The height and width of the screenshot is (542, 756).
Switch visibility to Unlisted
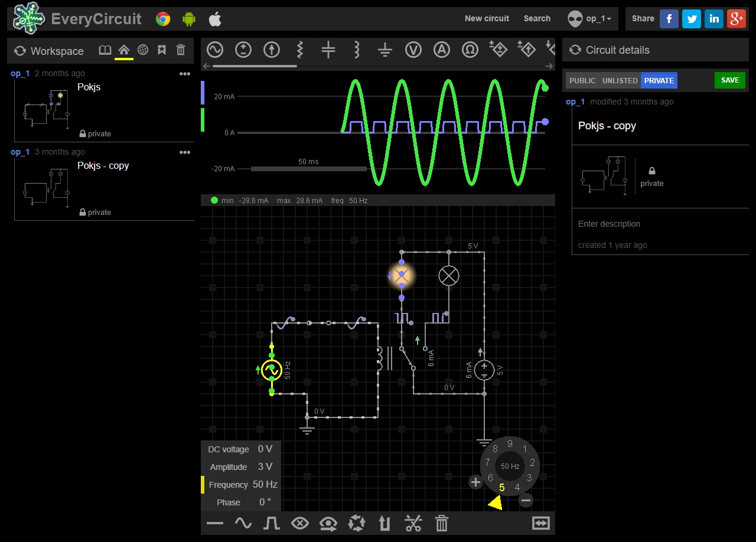point(620,80)
